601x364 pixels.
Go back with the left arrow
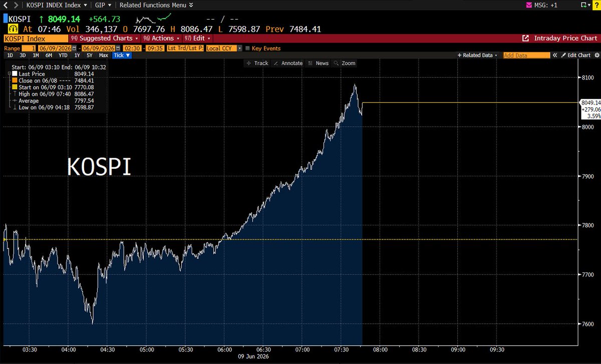pos(5,5)
